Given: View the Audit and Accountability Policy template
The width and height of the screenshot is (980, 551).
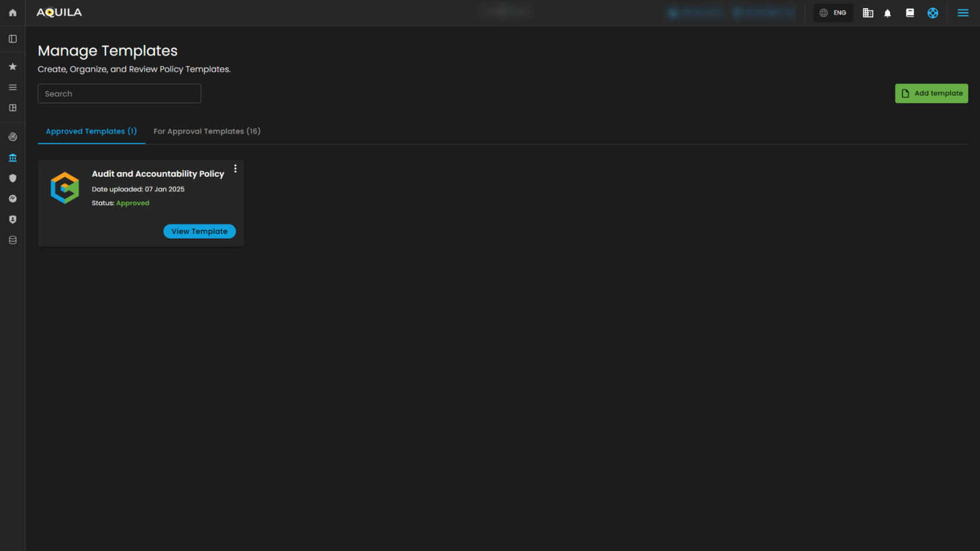Looking at the screenshot, I should point(199,231).
